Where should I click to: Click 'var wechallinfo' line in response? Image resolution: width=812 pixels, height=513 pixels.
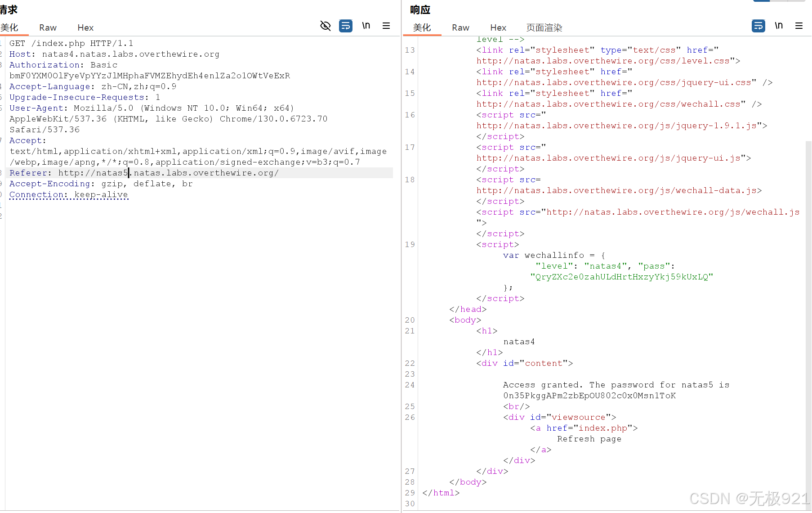point(554,255)
